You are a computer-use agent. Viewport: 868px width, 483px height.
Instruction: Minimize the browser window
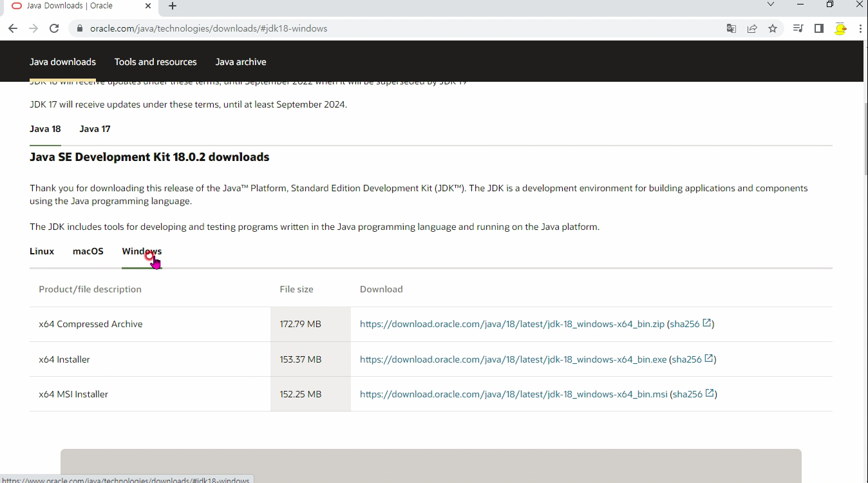click(800, 5)
